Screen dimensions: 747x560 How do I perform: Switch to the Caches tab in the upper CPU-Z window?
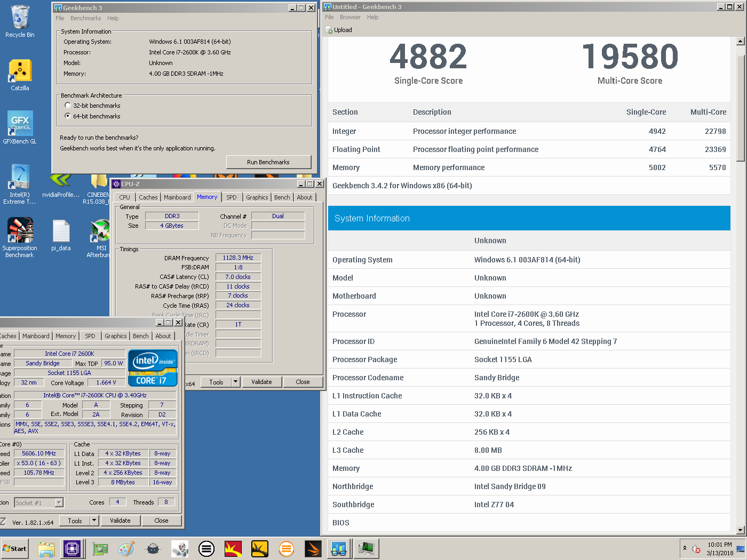click(148, 197)
